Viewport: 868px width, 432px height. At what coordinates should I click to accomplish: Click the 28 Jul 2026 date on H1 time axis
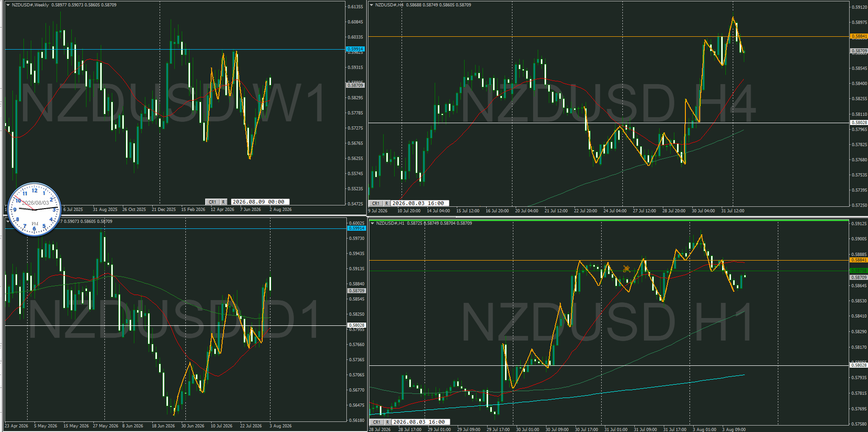tap(380, 430)
